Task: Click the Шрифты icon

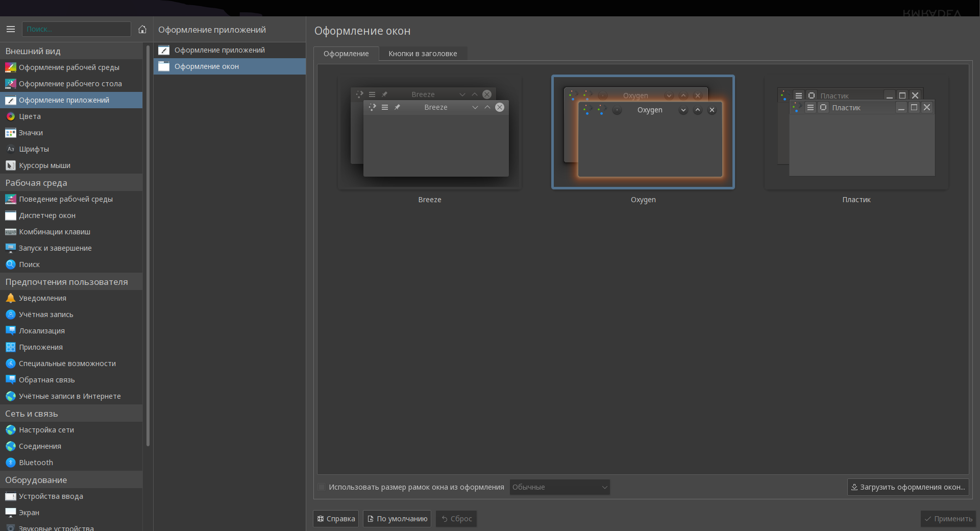Action: (x=10, y=149)
